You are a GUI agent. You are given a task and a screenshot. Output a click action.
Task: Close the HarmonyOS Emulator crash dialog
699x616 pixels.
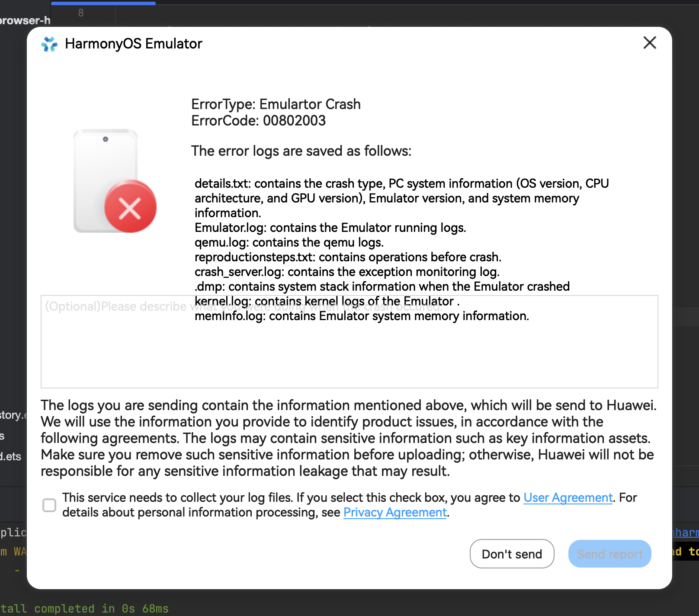(x=650, y=43)
